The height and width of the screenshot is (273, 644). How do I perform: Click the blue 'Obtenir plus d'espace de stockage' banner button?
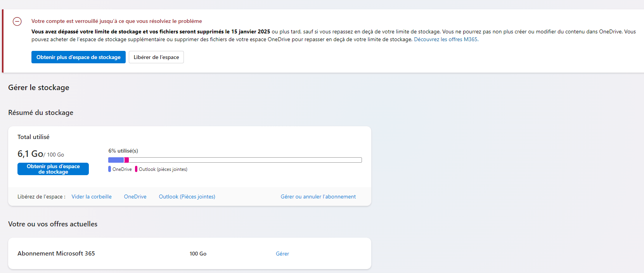coord(78,57)
